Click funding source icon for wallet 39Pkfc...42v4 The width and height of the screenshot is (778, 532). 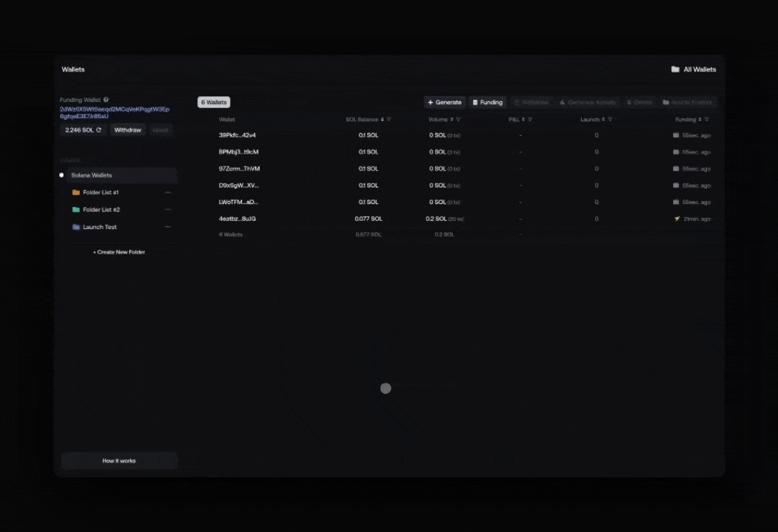pos(676,135)
